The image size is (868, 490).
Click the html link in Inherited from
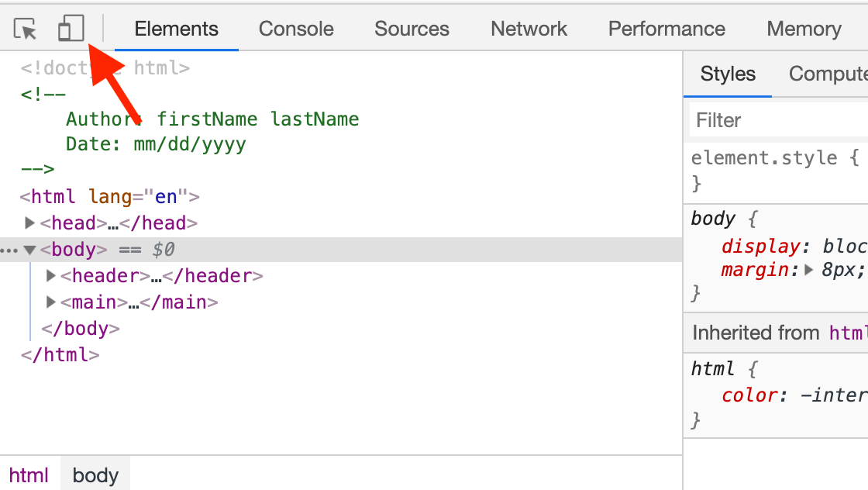click(x=848, y=333)
